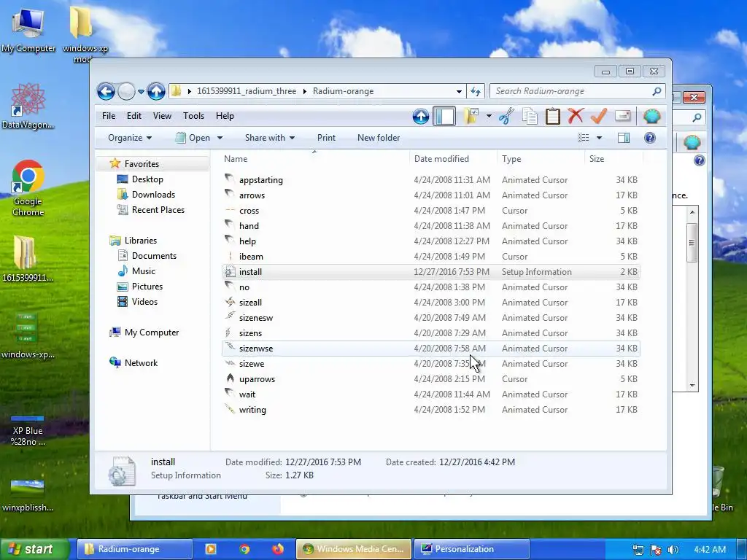Open Classic Shell settings shell icon in Radium-orange window
This screenshot has height=560, width=747.
651,116
